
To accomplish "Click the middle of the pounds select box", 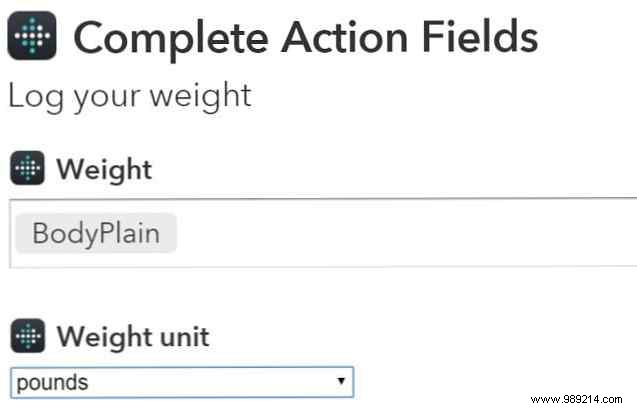I will click(181, 382).
